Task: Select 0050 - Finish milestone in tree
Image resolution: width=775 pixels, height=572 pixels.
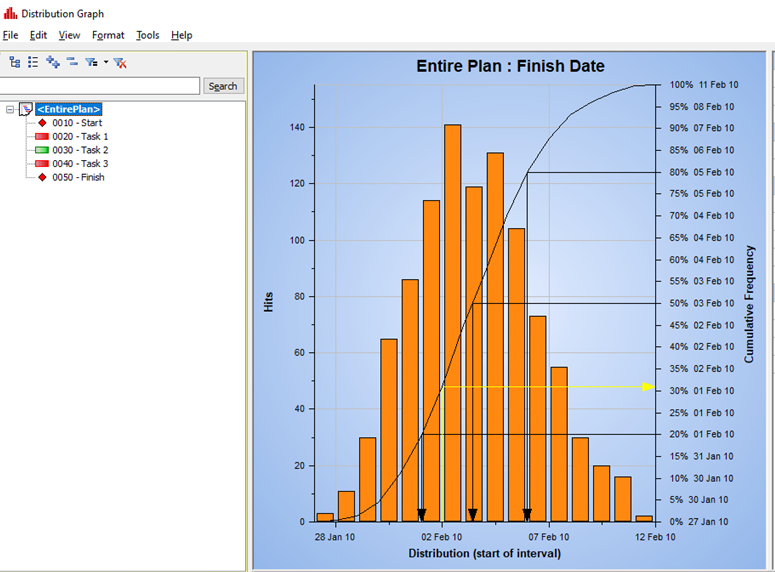Action: [78, 177]
